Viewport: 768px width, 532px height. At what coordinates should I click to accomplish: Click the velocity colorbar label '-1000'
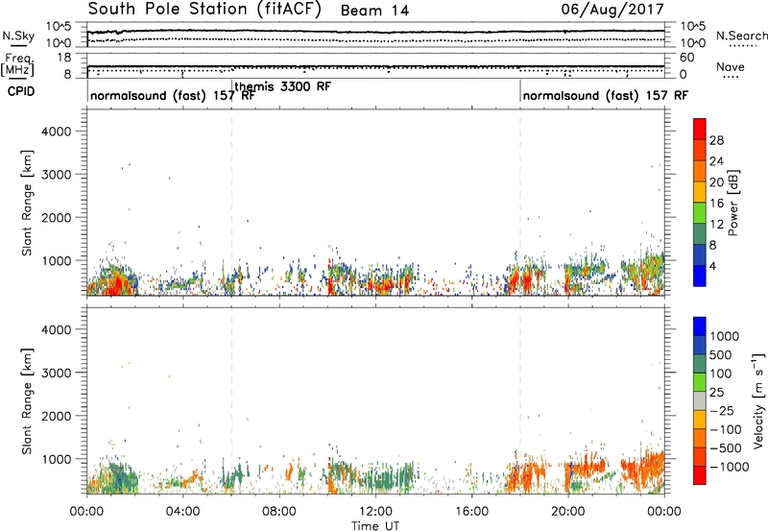(x=729, y=467)
